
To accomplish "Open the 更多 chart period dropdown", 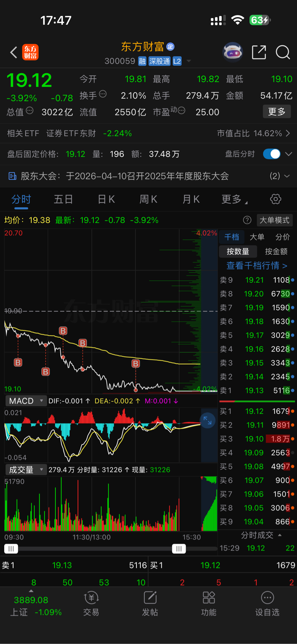I will (x=234, y=199).
